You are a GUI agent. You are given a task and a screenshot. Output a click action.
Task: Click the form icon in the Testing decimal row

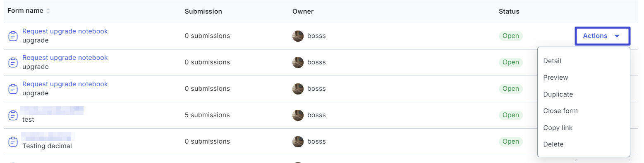pos(13,142)
